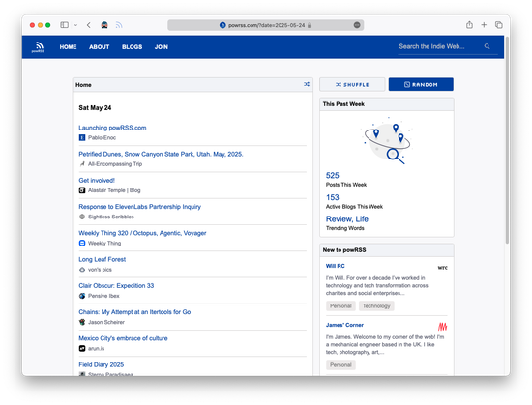Click the Pablo Enoc author name
Image resolution: width=532 pixels, height=405 pixels.
(x=102, y=138)
